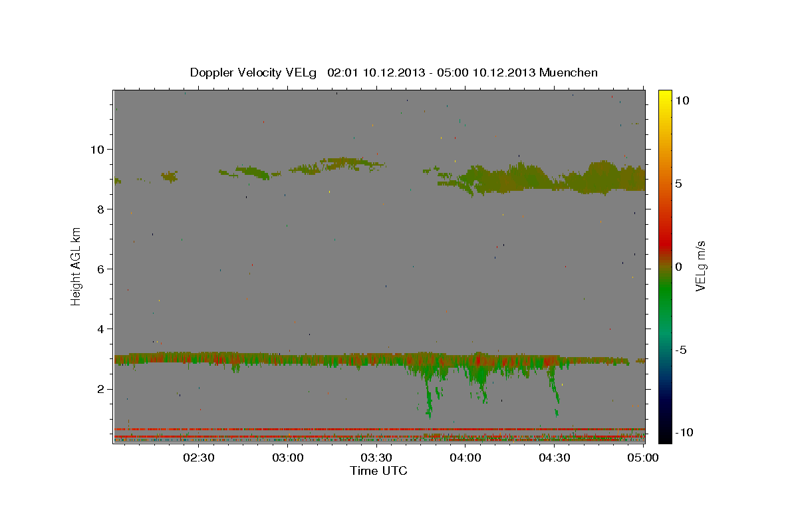Click the 'VELg m/s' colorbar label
The height and width of the screenshot is (532, 798).
click(700, 266)
